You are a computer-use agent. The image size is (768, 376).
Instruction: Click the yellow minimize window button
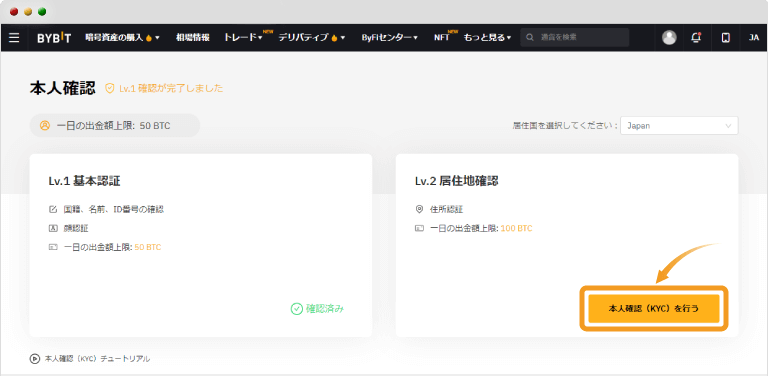[28, 12]
